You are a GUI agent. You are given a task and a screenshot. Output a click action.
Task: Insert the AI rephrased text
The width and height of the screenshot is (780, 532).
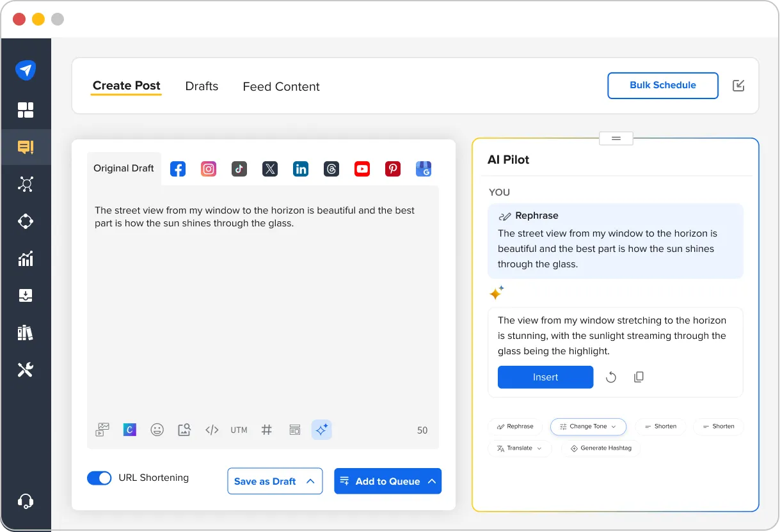[545, 377]
